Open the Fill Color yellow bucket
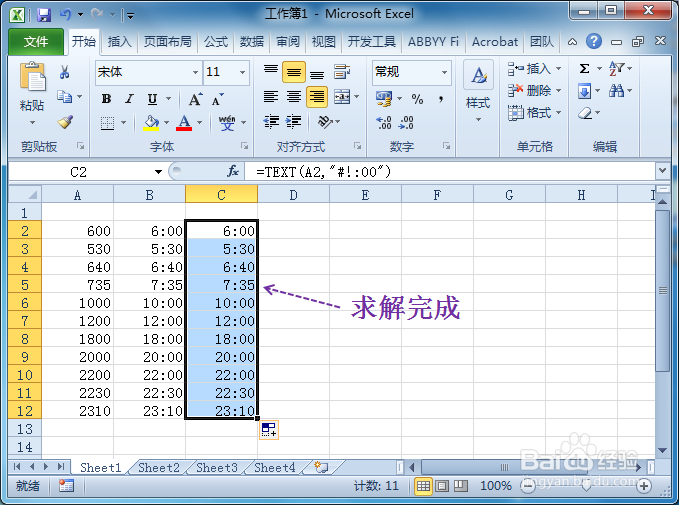 click(151, 123)
